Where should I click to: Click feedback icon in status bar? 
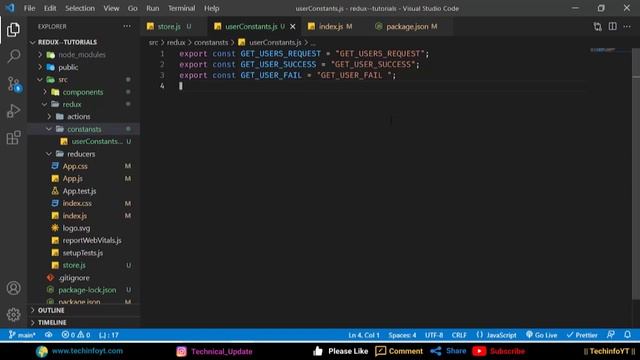point(611,335)
